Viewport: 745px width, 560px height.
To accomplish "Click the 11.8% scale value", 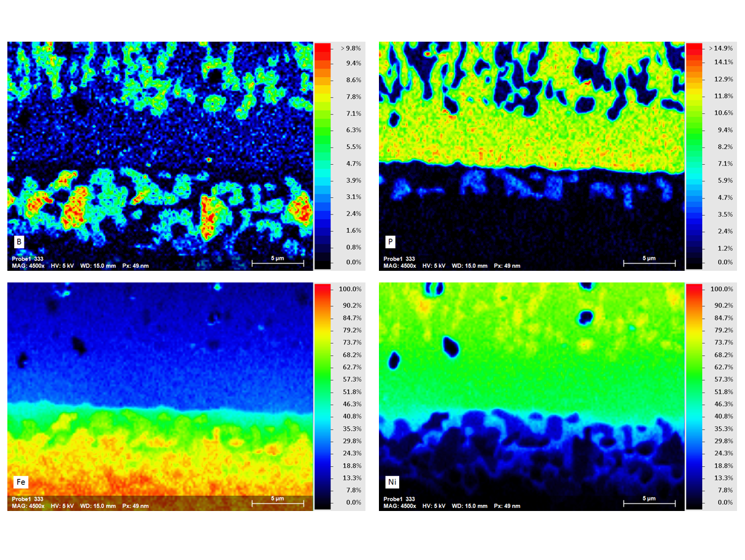I will (x=724, y=96).
